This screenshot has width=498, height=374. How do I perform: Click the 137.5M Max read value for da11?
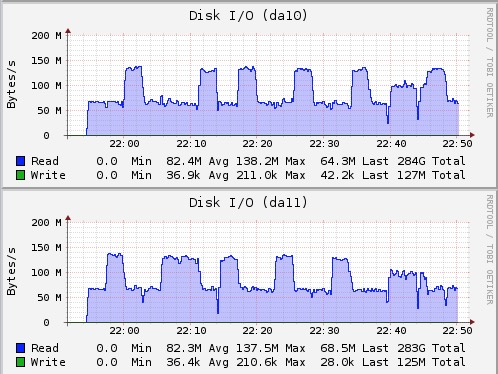[270, 348]
